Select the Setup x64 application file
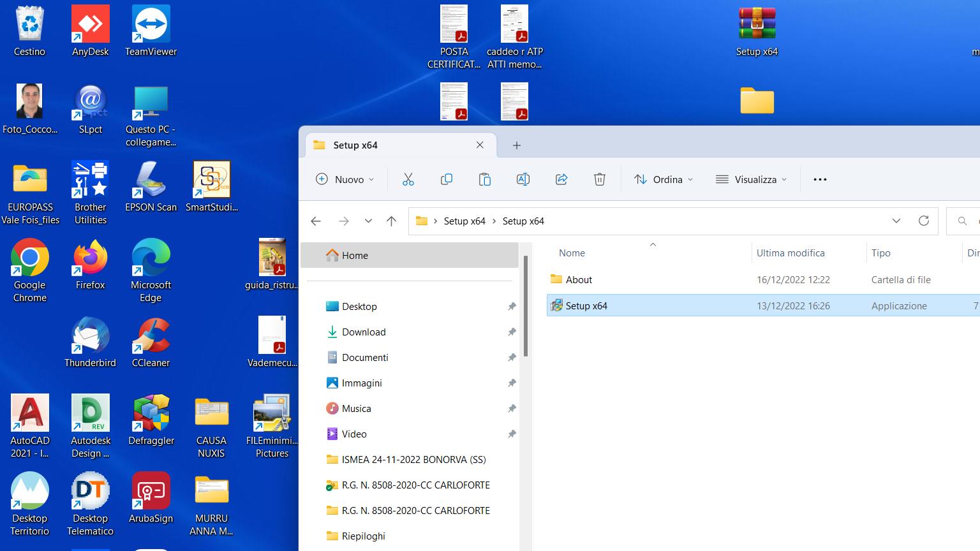 coord(586,306)
